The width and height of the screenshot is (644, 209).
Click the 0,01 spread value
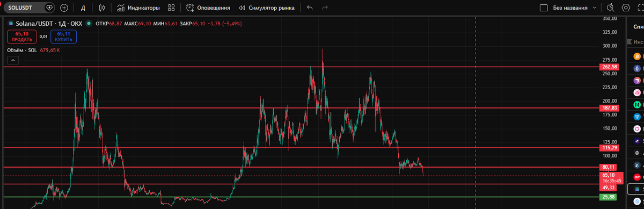(x=43, y=37)
